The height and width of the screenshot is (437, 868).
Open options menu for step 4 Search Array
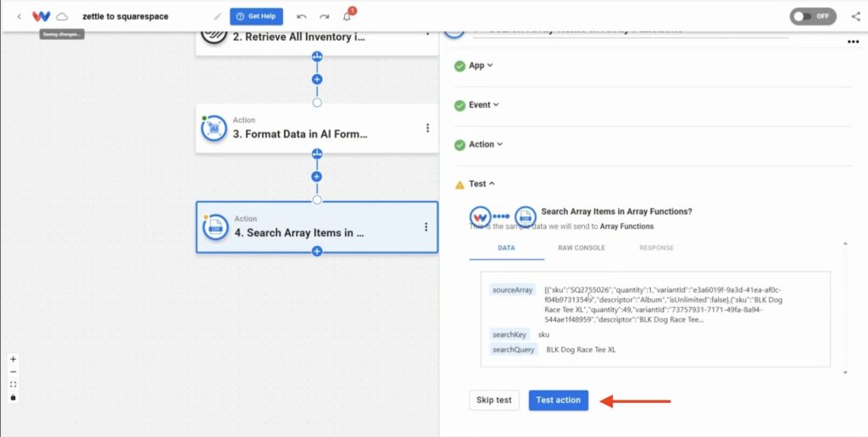point(426,227)
